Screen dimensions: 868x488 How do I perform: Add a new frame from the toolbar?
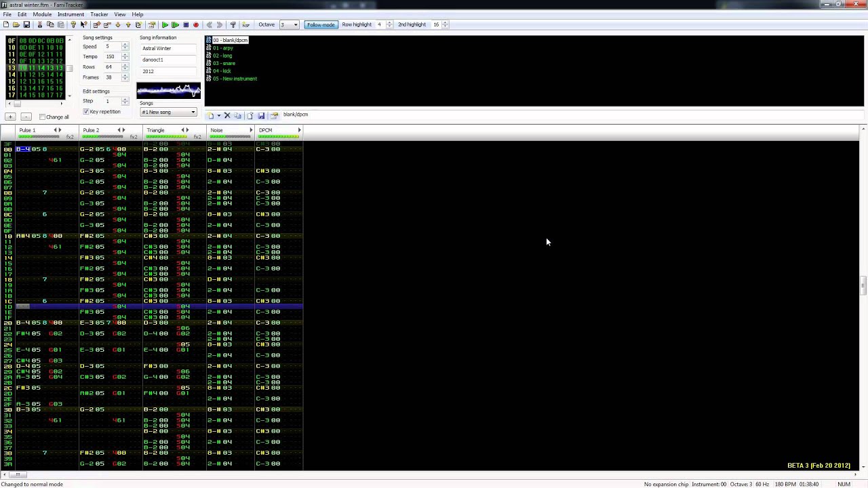point(97,24)
